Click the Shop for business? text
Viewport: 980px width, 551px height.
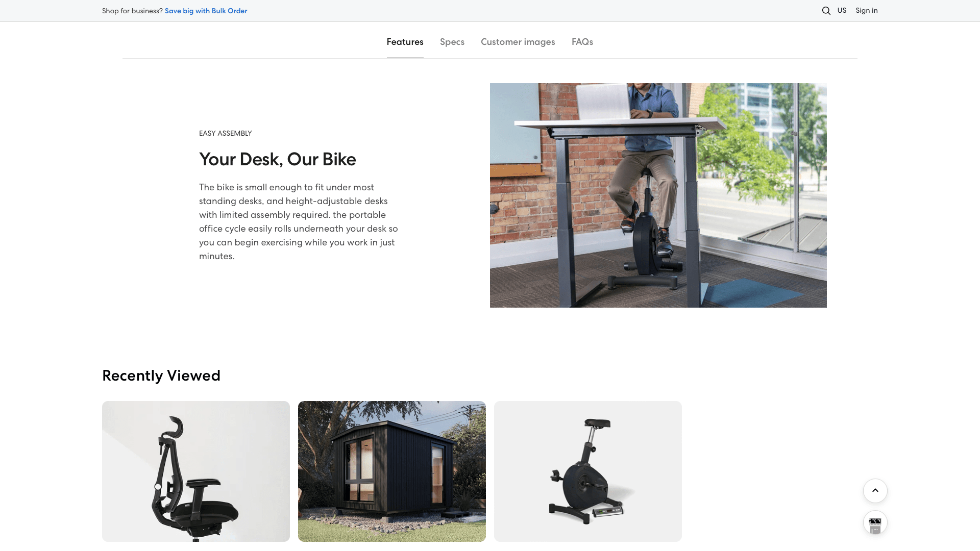coord(132,11)
